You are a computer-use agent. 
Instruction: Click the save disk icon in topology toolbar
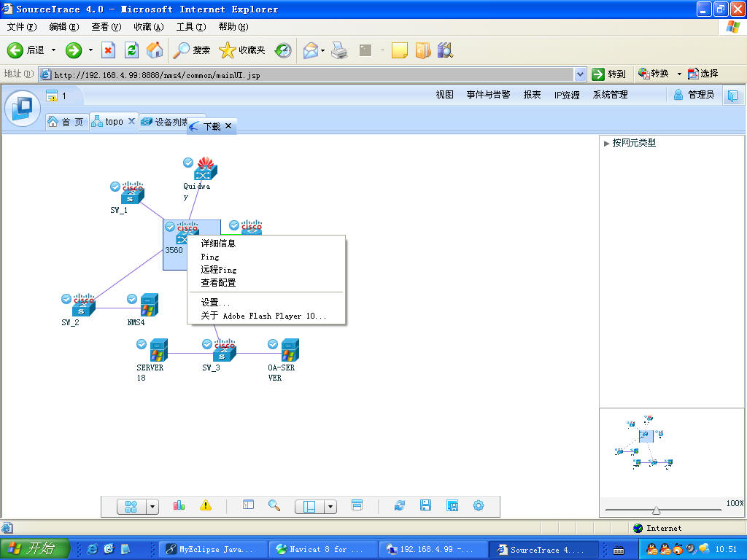tap(425, 505)
